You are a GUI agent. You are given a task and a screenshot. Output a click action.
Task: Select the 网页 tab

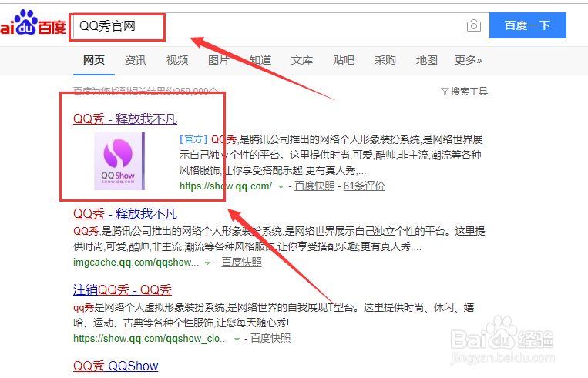[x=94, y=60]
